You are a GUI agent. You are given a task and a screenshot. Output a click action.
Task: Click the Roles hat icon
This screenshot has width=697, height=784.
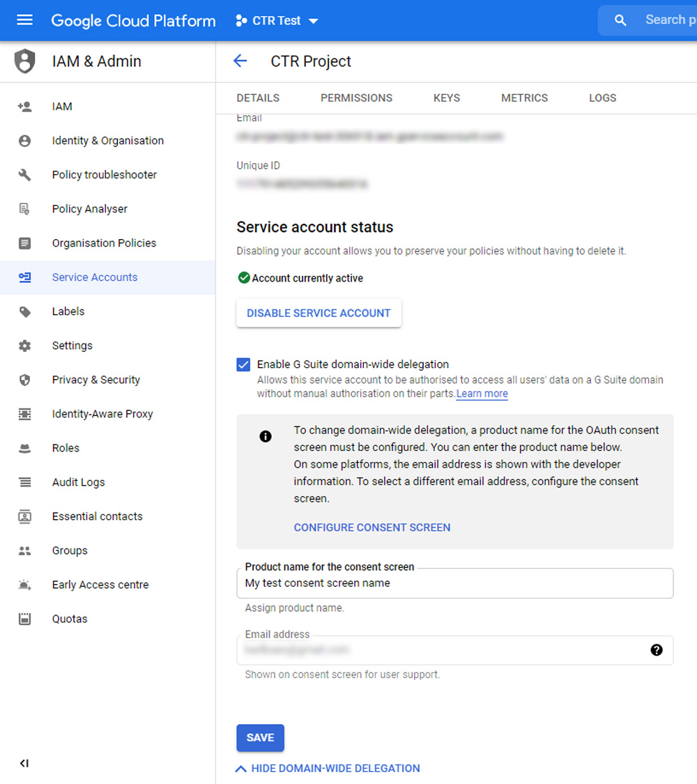[x=25, y=448]
